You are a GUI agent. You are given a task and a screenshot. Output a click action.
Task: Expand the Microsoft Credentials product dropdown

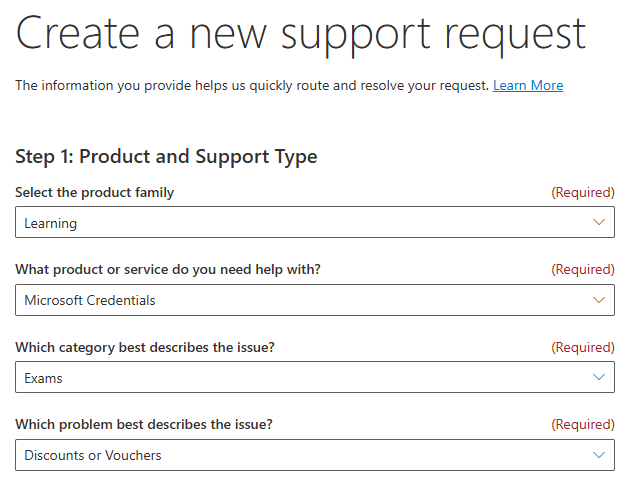point(315,300)
